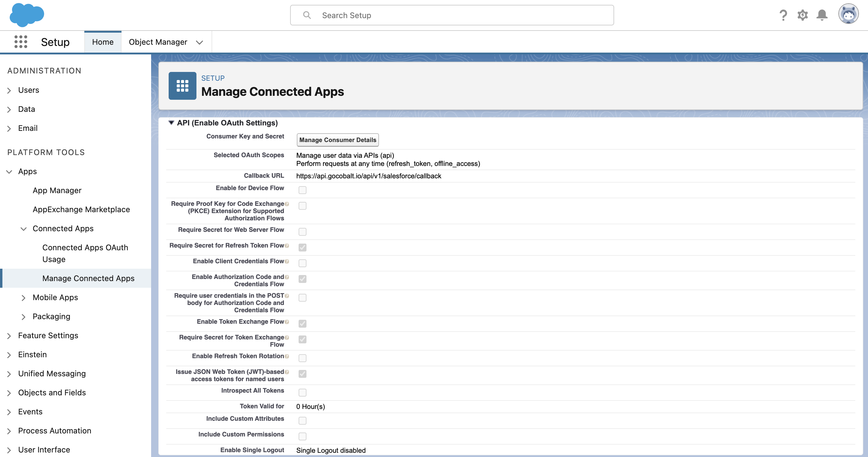The height and width of the screenshot is (457, 868).
Task: Open Connected Apps OAuth Usage link
Action: tap(85, 253)
